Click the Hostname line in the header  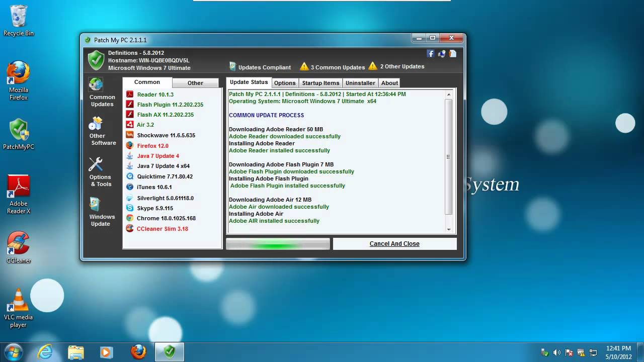click(x=149, y=60)
